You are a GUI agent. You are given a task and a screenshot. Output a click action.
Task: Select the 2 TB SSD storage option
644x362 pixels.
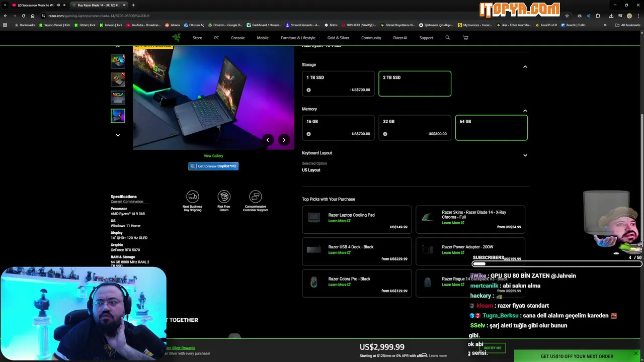[x=415, y=83]
